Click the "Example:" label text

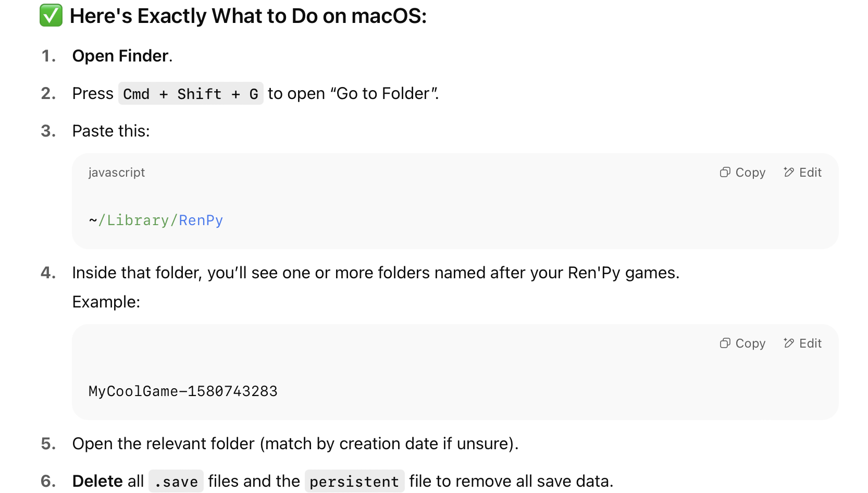click(x=106, y=302)
